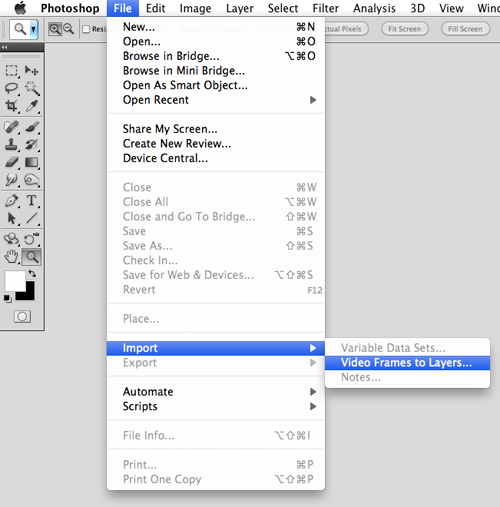This screenshot has width=500, height=507.
Task: Click the foreground color swatch
Action: pyautogui.click(x=15, y=280)
